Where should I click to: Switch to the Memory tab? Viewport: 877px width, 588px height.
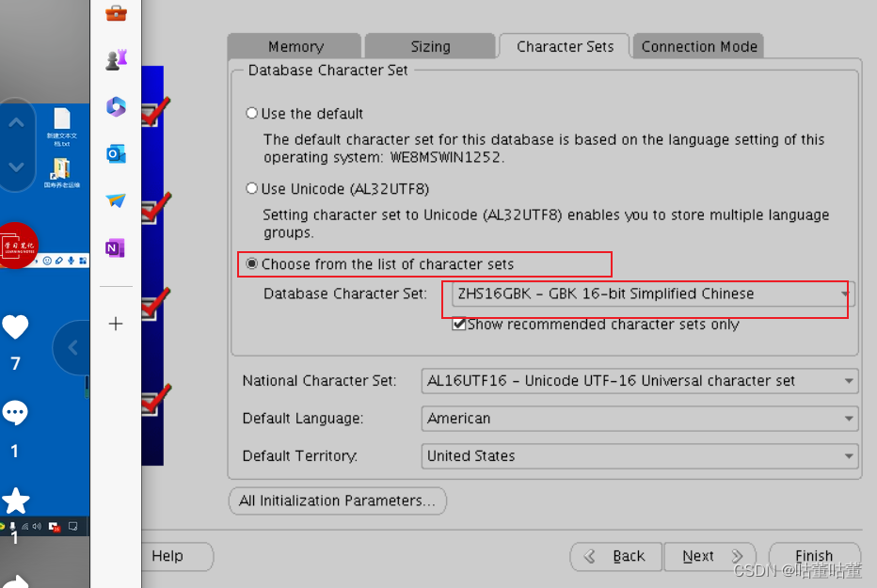tap(293, 45)
